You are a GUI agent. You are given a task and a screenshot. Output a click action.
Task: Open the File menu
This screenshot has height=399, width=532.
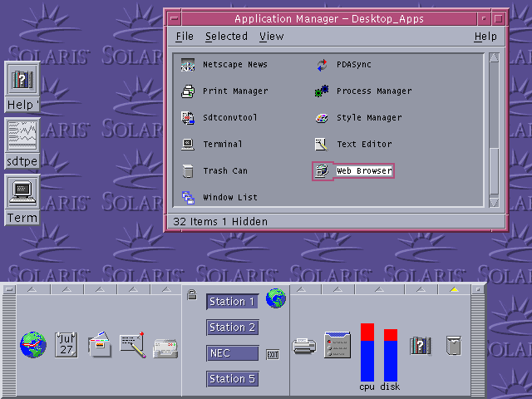pos(185,37)
